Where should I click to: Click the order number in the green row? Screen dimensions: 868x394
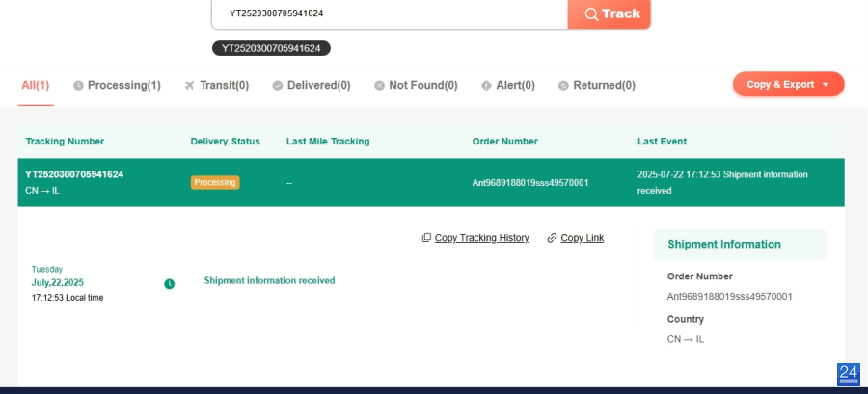click(x=529, y=182)
